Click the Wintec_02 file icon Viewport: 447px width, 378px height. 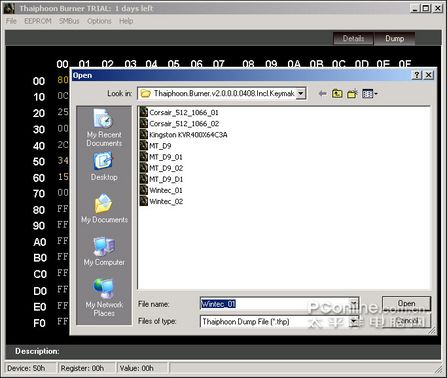click(144, 201)
